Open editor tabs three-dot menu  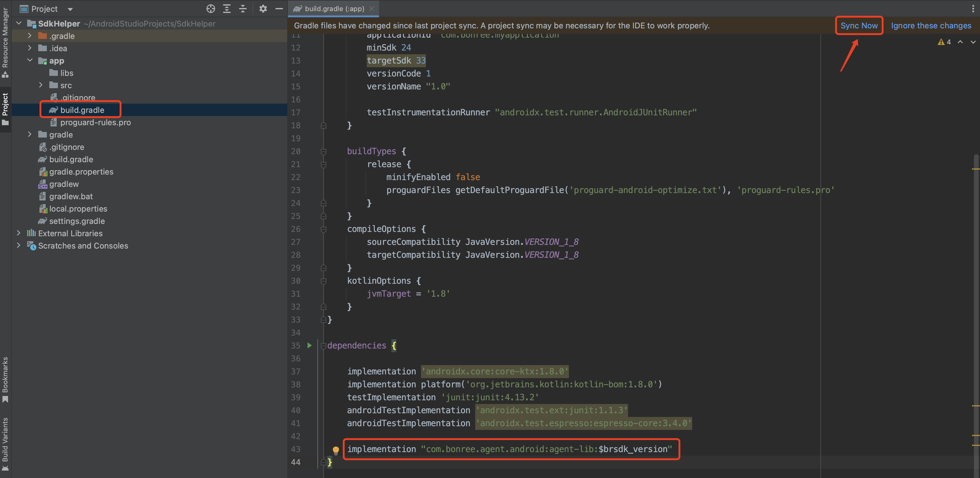pyautogui.click(x=973, y=8)
